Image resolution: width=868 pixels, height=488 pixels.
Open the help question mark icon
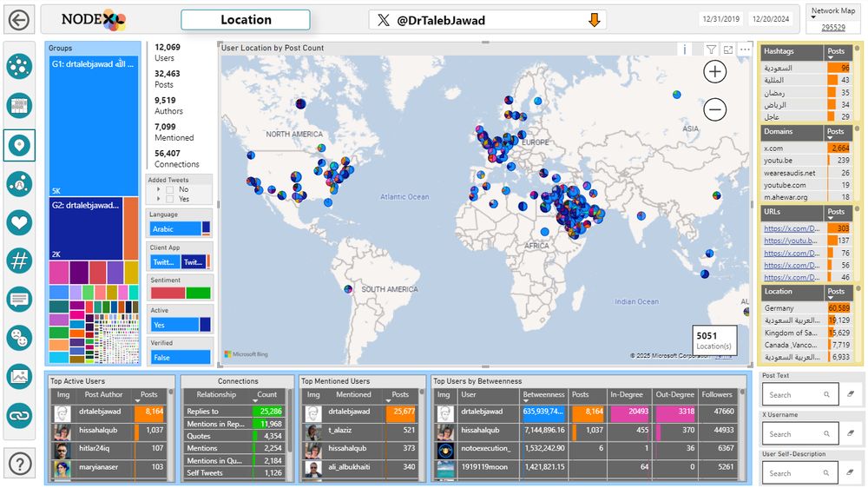click(19, 463)
